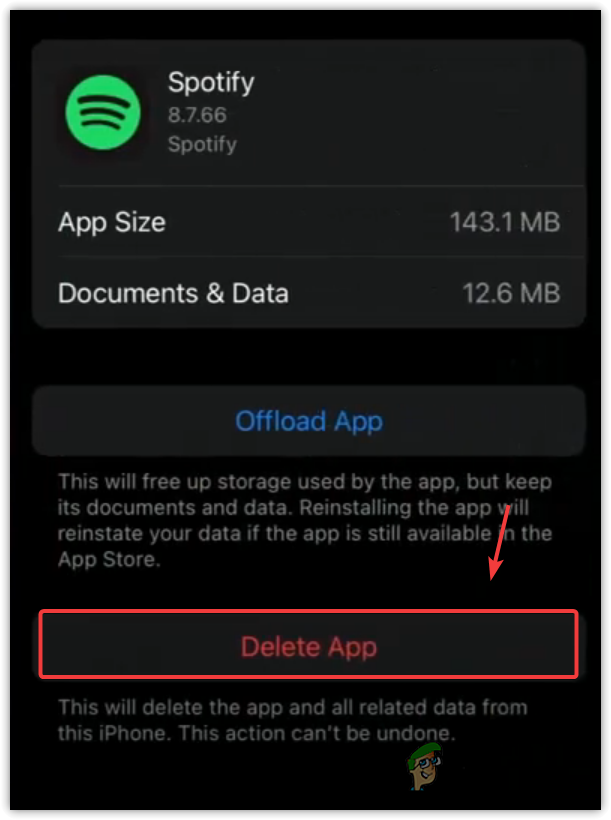Select the Spotify app name title

pyautogui.click(x=211, y=83)
